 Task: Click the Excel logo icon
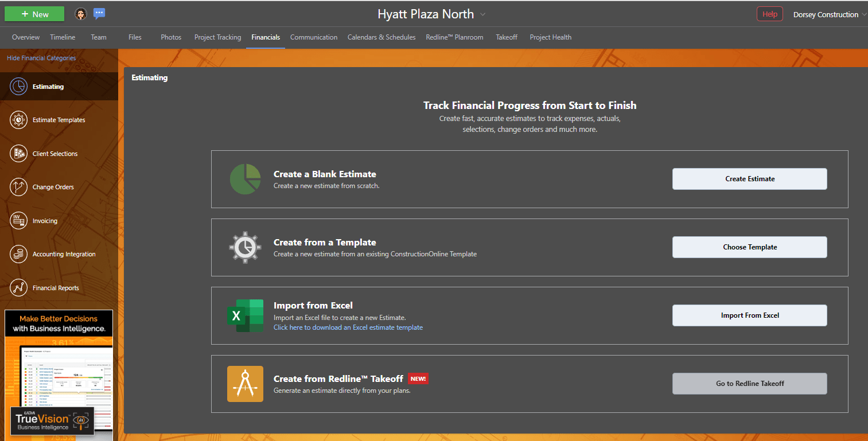[245, 315]
